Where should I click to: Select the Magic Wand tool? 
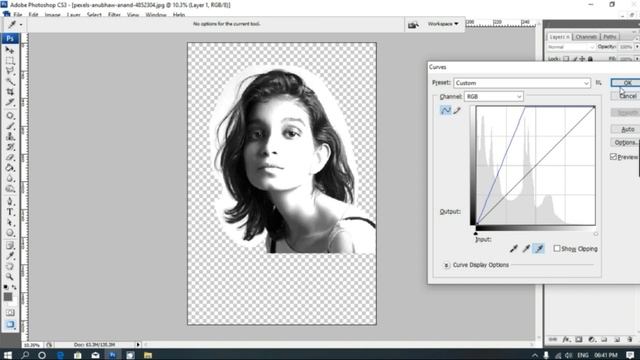click(x=10, y=82)
